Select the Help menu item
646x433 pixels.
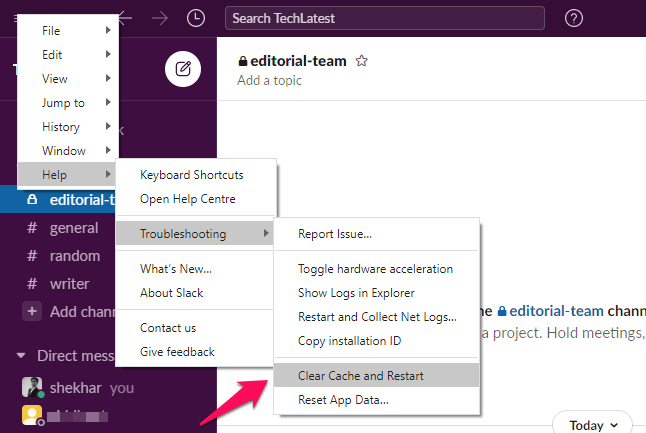(x=68, y=174)
